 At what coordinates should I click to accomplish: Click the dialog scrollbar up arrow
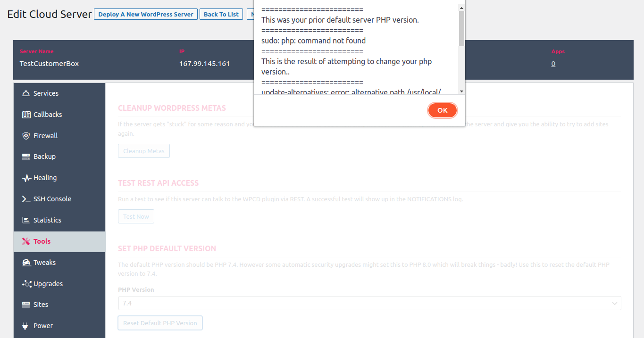(461, 7)
